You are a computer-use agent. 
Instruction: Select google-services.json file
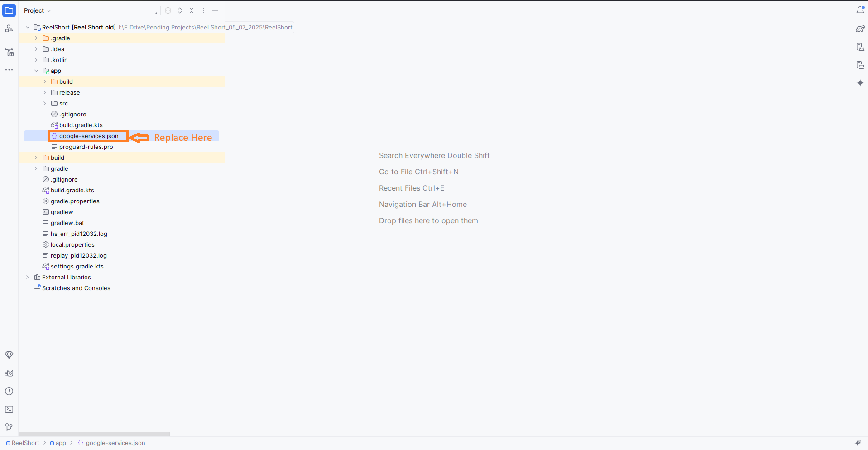[89, 136]
